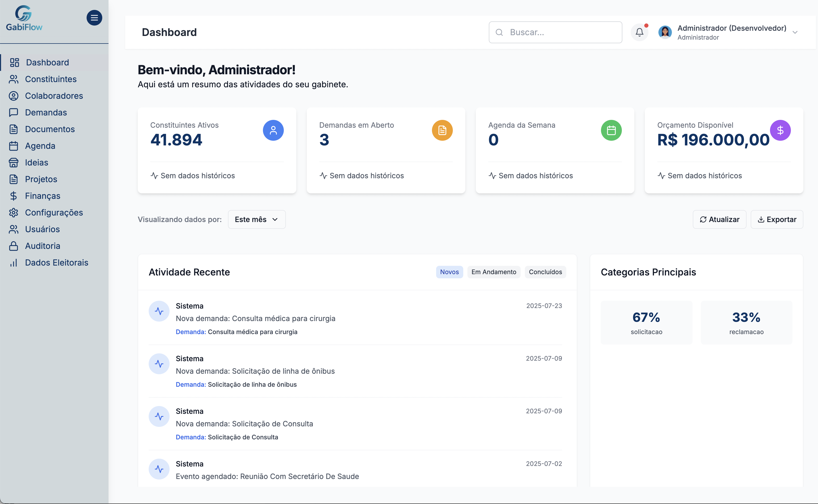Open Configurações from the sidebar

pos(54,212)
